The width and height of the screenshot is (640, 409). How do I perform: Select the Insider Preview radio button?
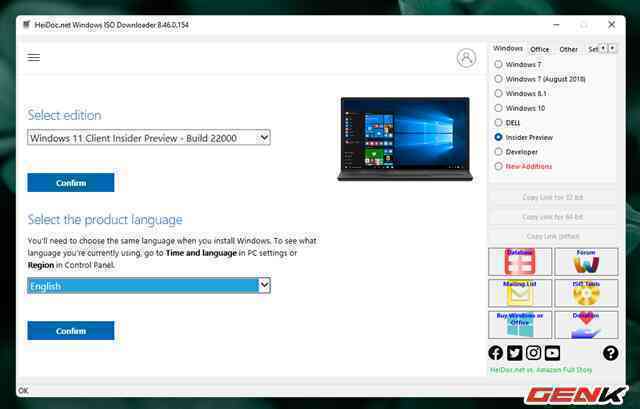pos(498,137)
